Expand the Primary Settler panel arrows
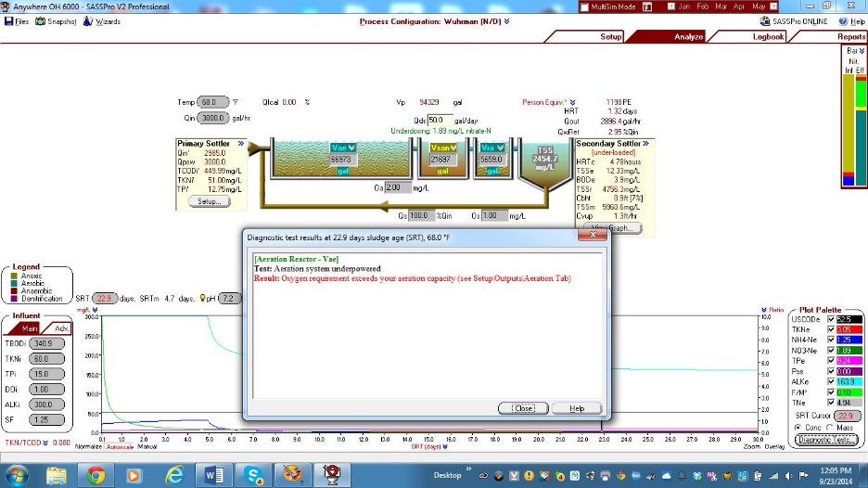Image resolution: width=868 pixels, height=488 pixels. click(x=240, y=144)
